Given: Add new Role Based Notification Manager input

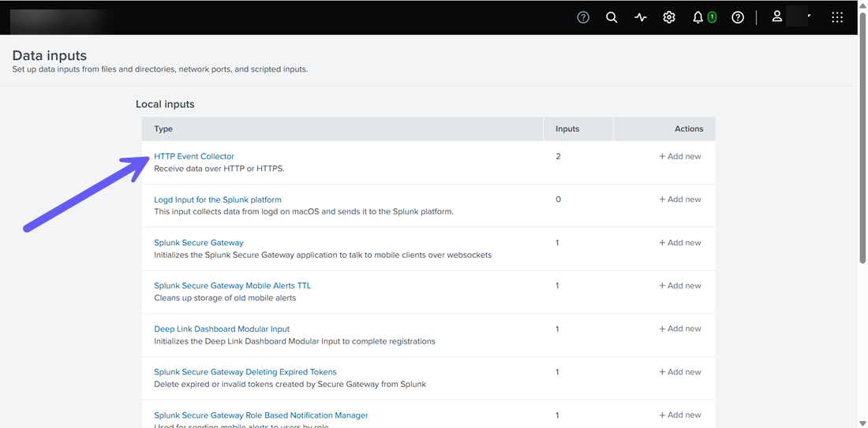Looking at the screenshot, I should (x=679, y=415).
